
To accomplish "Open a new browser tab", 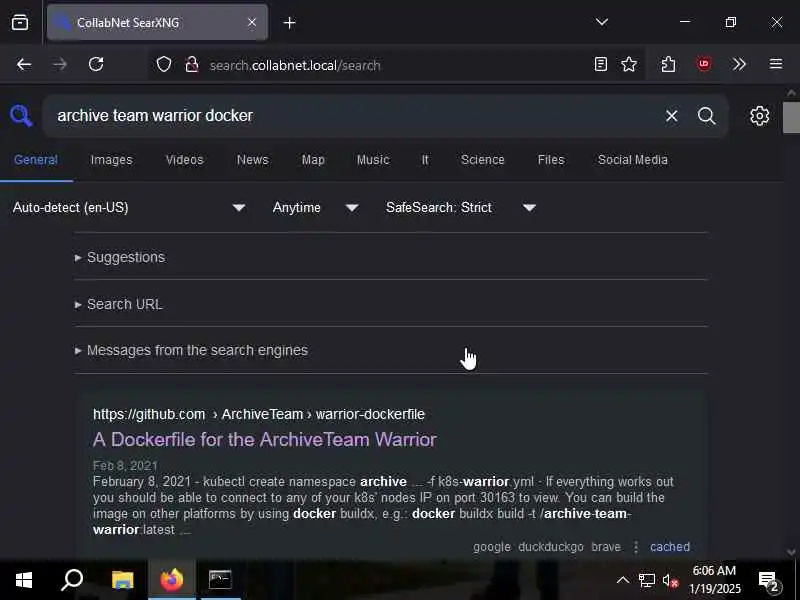I will tap(289, 22).
